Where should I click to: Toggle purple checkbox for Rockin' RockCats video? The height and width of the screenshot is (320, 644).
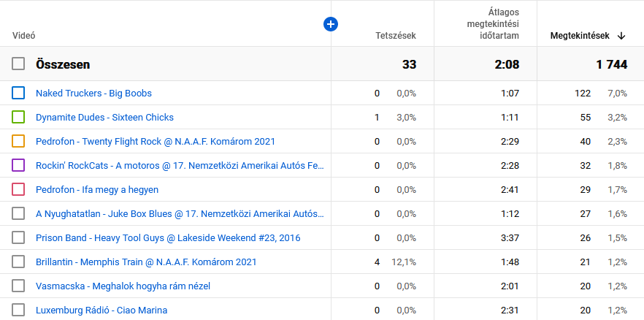point(18,165)
